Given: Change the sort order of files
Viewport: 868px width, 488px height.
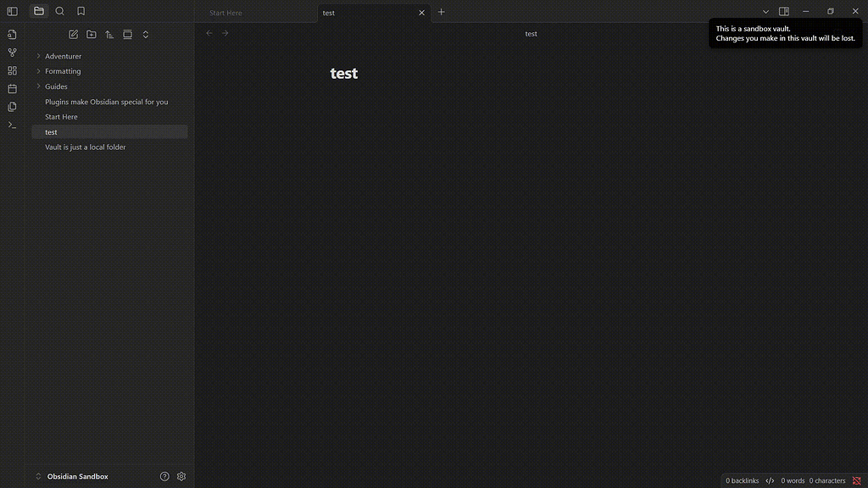Looking at the screenshot, I should tap(109, 34).
